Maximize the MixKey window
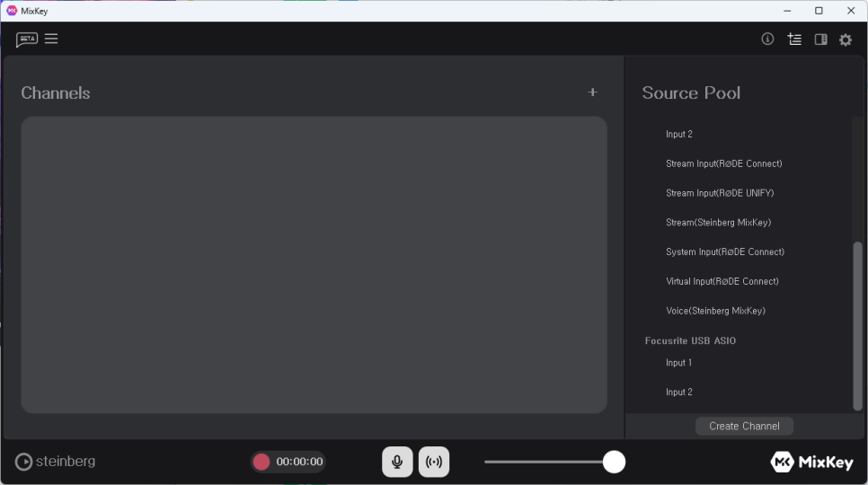The width and height of the screenshot is (868, 485). pyautogui.click(x=819, y=11)
